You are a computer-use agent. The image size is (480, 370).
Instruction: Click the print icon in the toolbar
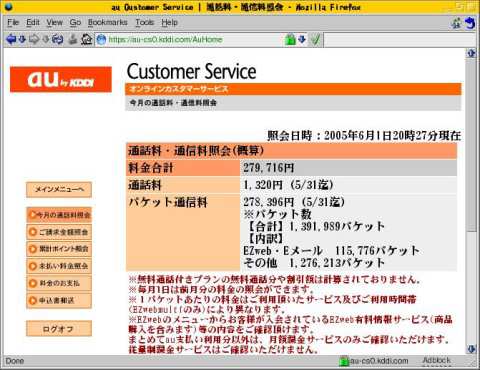tap(73, 40)
